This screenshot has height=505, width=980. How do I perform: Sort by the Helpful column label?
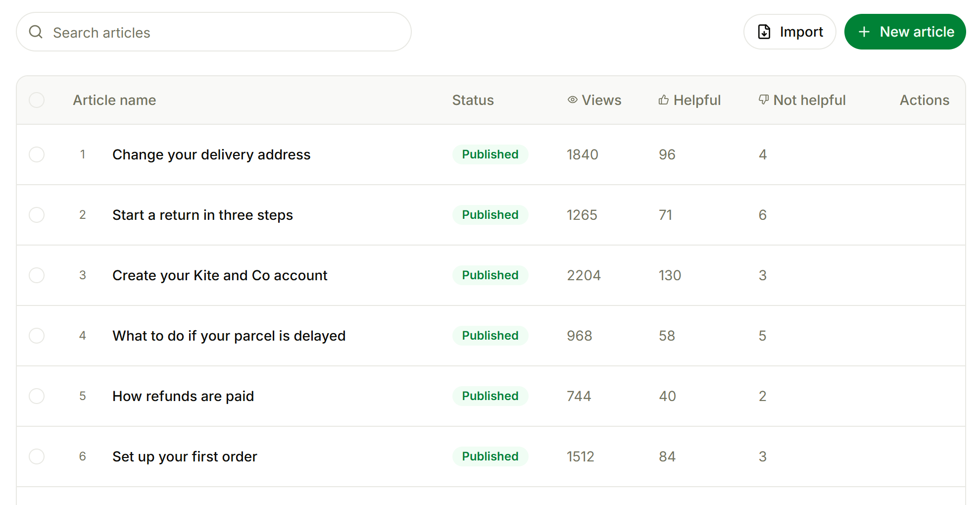[697, 100]
